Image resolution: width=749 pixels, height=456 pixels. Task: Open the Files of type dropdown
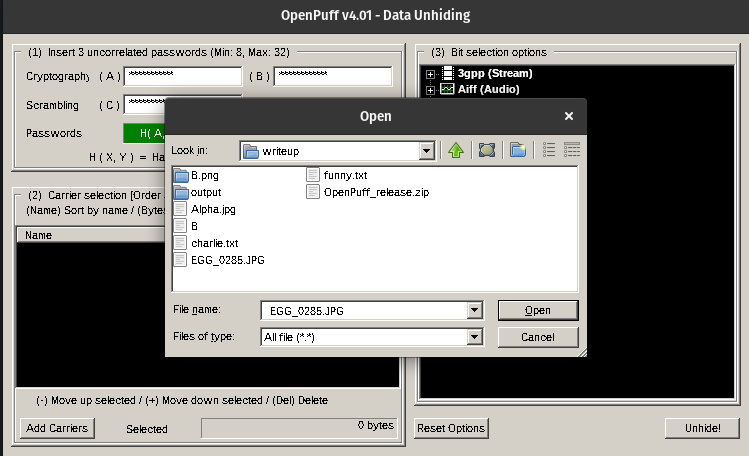point(474,337)
